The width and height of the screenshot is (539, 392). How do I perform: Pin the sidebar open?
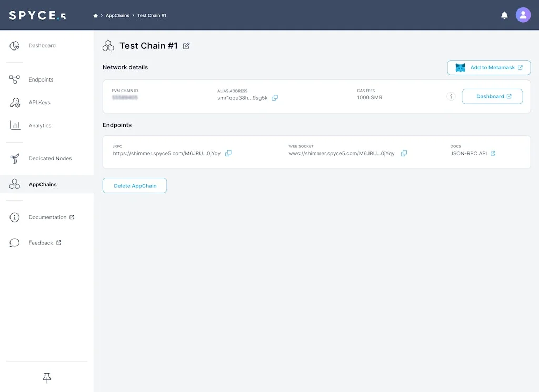click(46, 378)
